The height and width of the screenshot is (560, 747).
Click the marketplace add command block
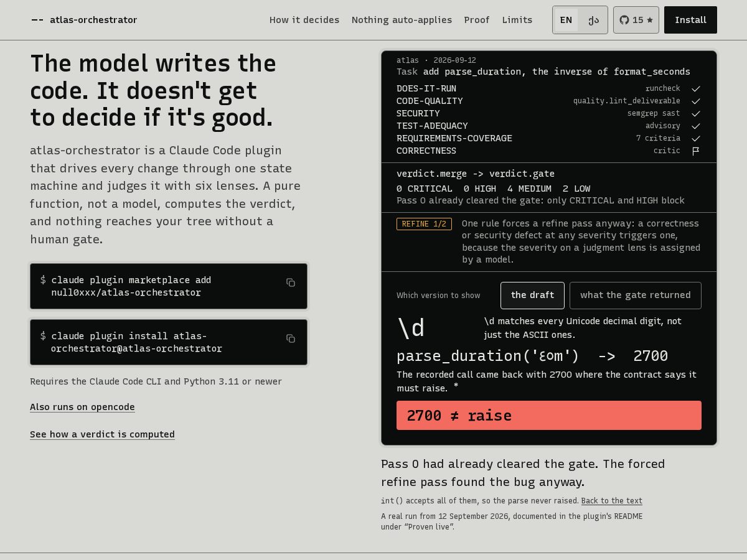[169, 286]
